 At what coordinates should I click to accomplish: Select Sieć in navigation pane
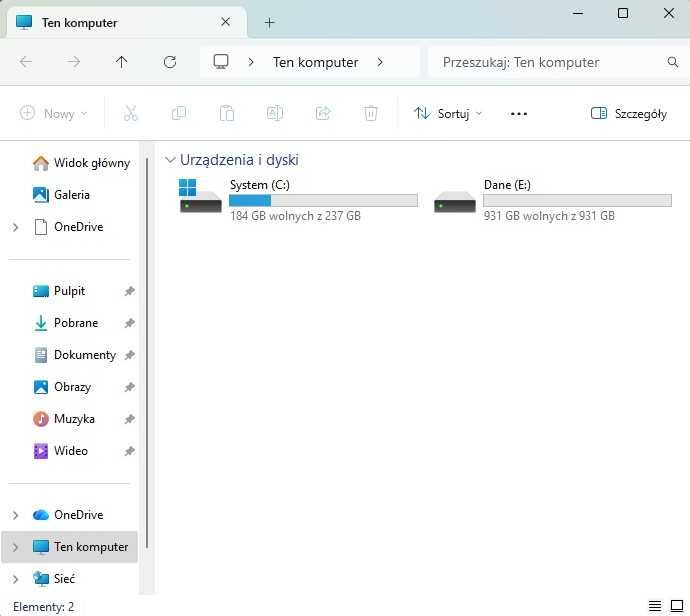[x=55, y=579]
